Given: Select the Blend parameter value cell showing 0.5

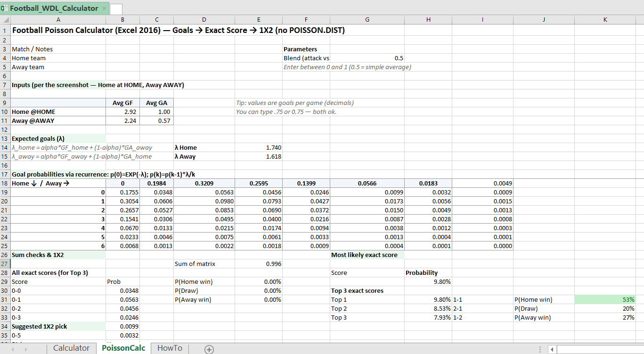Looking at the screenshot, I should [x=367, y=57].
